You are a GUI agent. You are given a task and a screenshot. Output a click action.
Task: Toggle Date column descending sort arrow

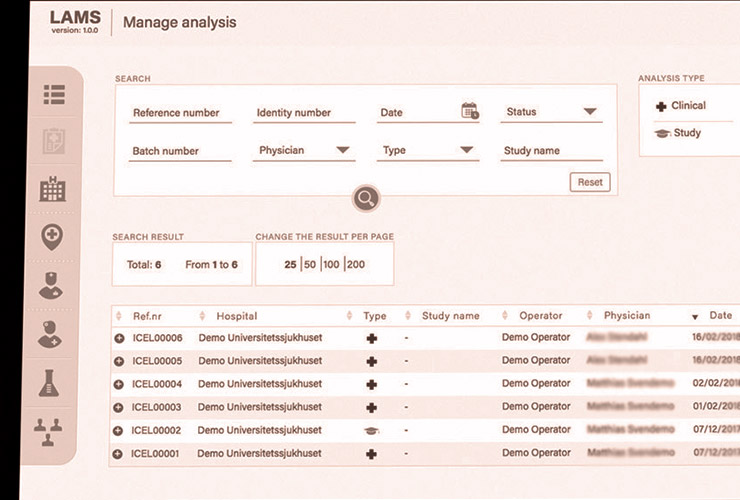click(x=695, y=317)
